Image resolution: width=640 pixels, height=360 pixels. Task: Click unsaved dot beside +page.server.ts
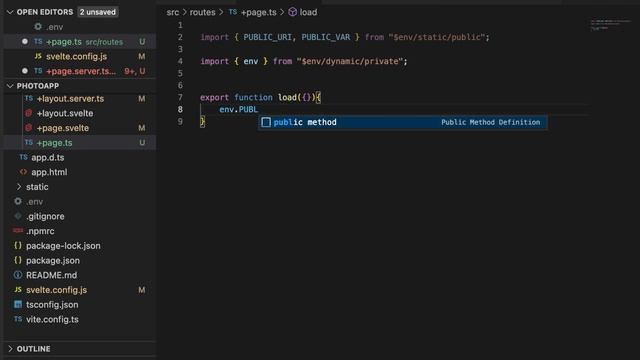click(25, 71)
